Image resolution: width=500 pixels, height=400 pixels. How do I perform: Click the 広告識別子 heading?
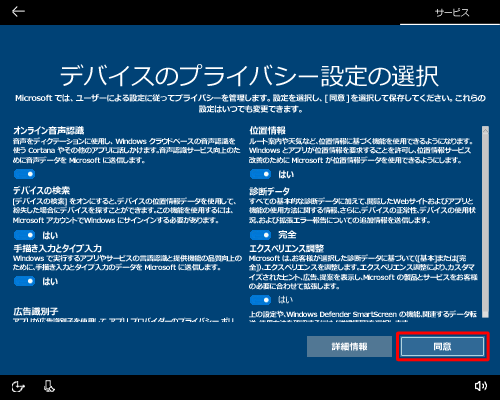click(36, 312)
